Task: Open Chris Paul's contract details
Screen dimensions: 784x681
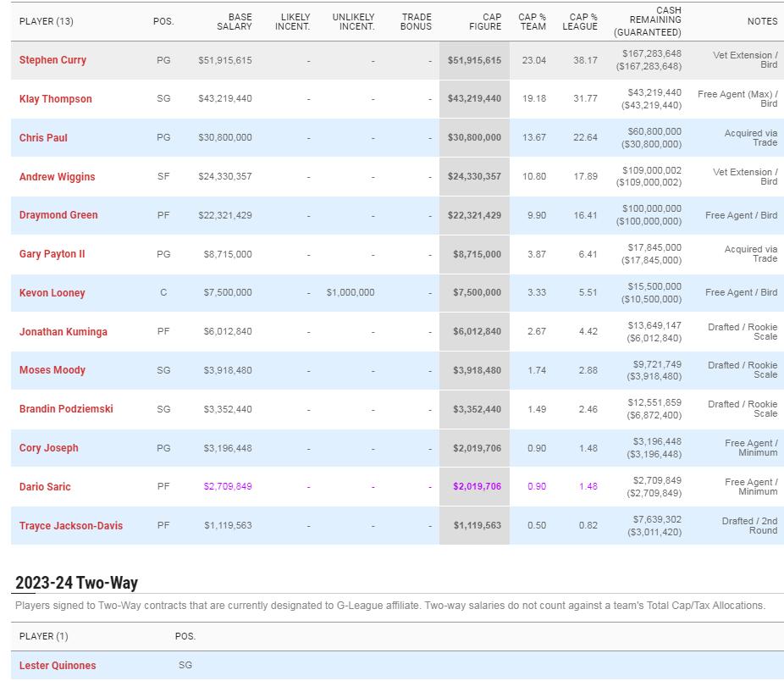Action: [43, 138]
